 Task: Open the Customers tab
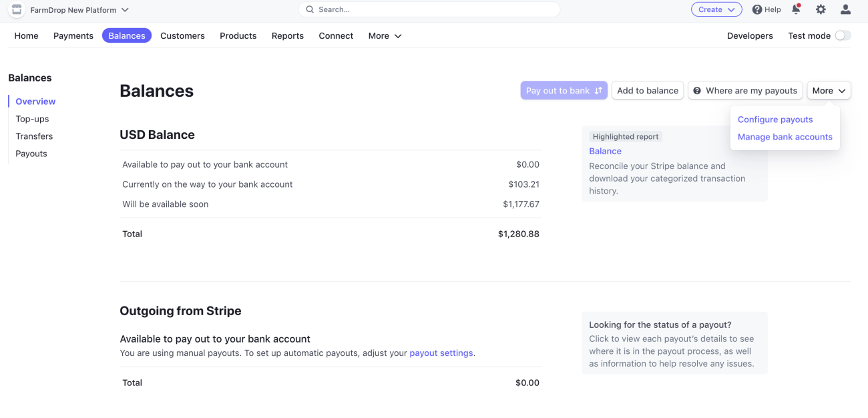pos(182,36)
